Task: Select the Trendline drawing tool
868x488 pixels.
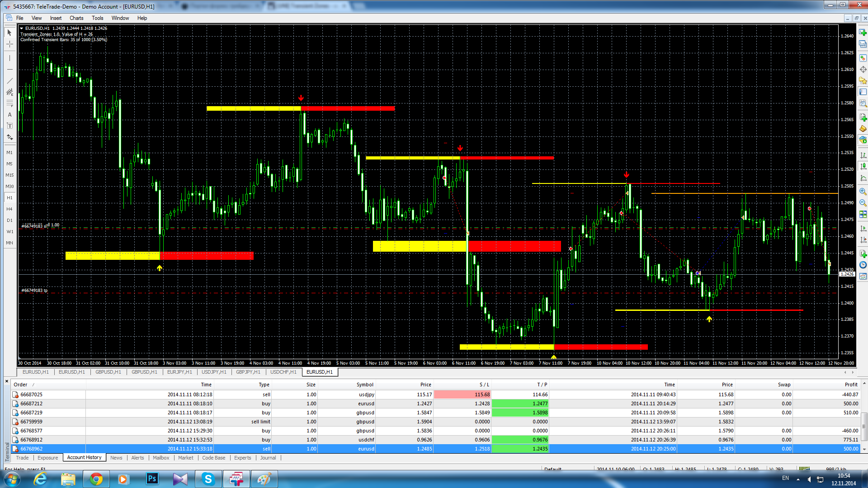Action: click(x=9, y=80)
